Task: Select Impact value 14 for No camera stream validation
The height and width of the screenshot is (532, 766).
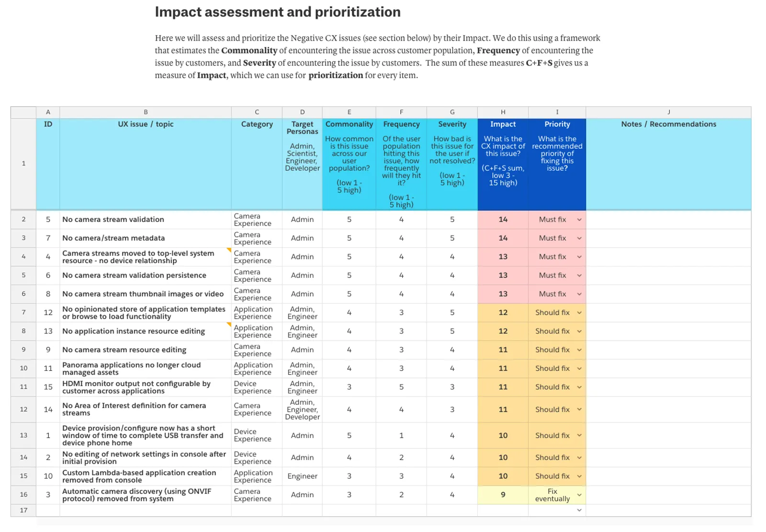Action: [x=503, y=220]
